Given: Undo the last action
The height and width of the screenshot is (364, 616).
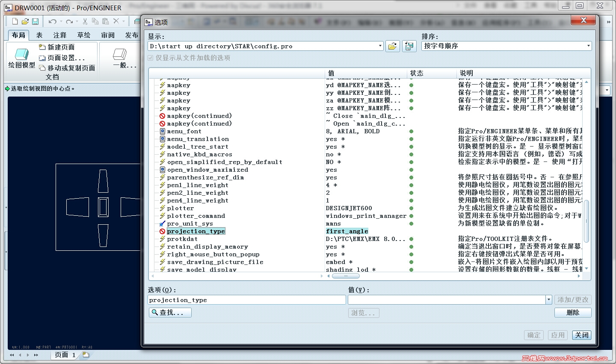Looking at the screenshot, I should (52, 21).
